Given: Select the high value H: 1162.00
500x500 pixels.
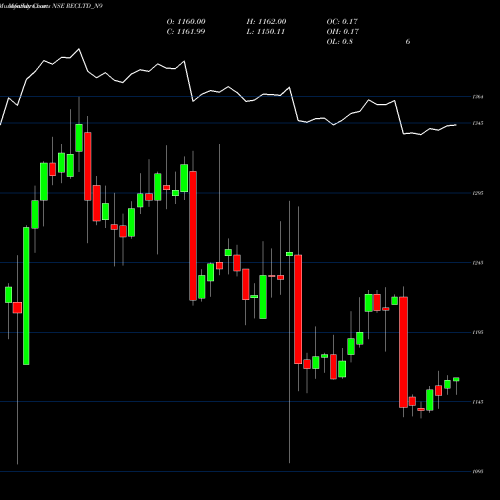Looking at the screenshot, I should 266,22.
